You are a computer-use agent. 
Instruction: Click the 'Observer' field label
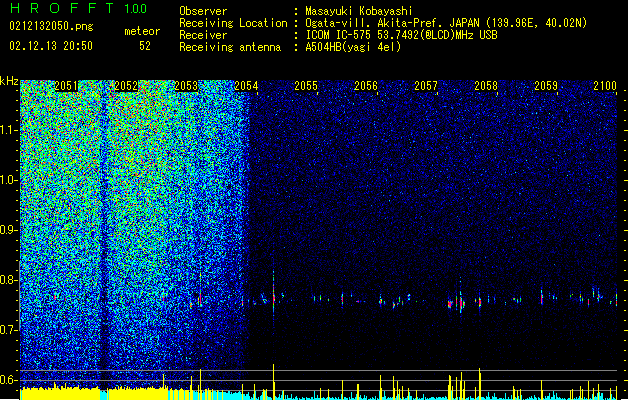pyautogui.click(x=203, y=11)
